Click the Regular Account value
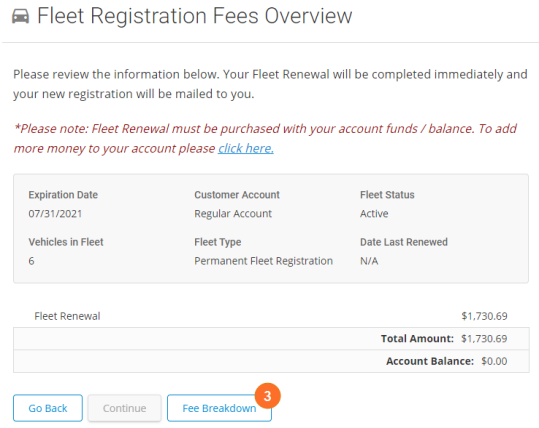This screenshot has width=539, height=428. click(x=233, y=213)
